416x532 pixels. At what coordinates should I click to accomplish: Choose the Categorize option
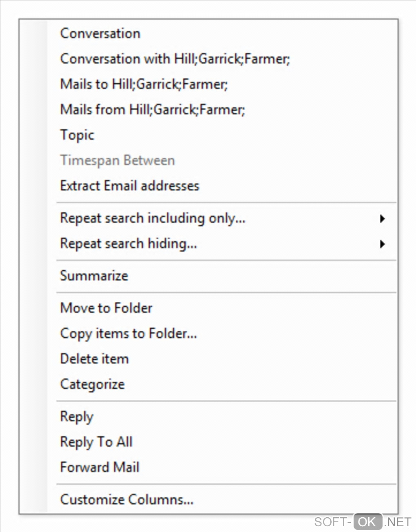coord(93,384)
